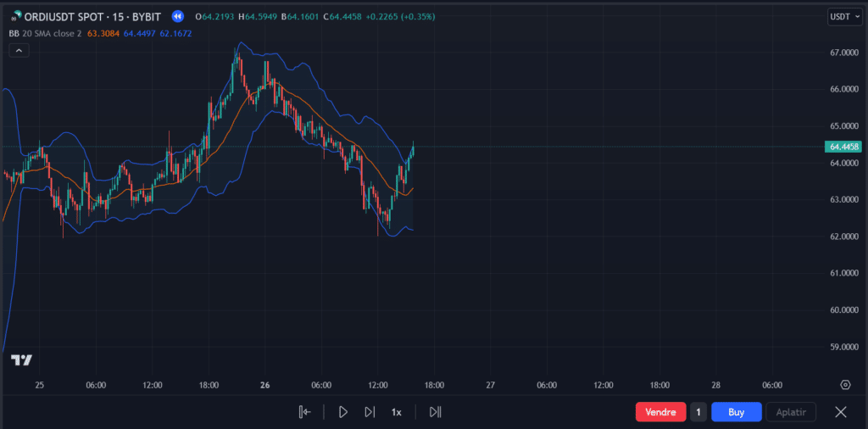The width and height of the screenshot is (868, 429).
Task: Click the jump-to-start replay icon
Action: (304, 412)
